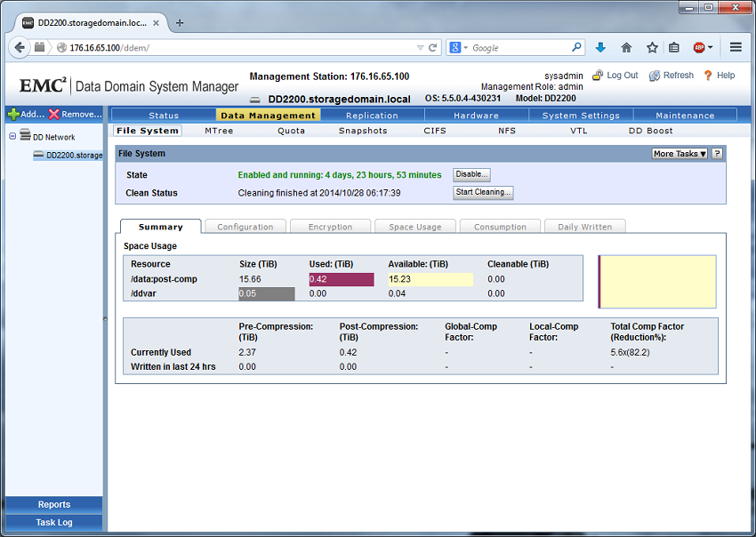The image size is (756, 537).
Task: Click the Log Out link
Action: [x=622, y=76]
